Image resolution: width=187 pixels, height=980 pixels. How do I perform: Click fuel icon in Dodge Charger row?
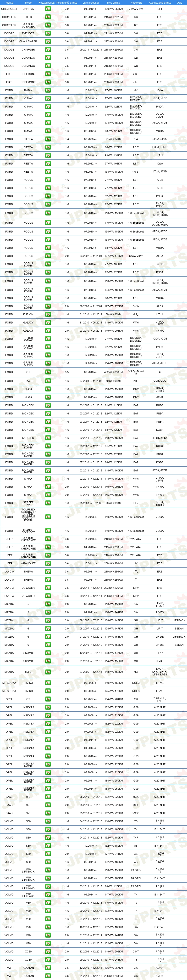48,50
